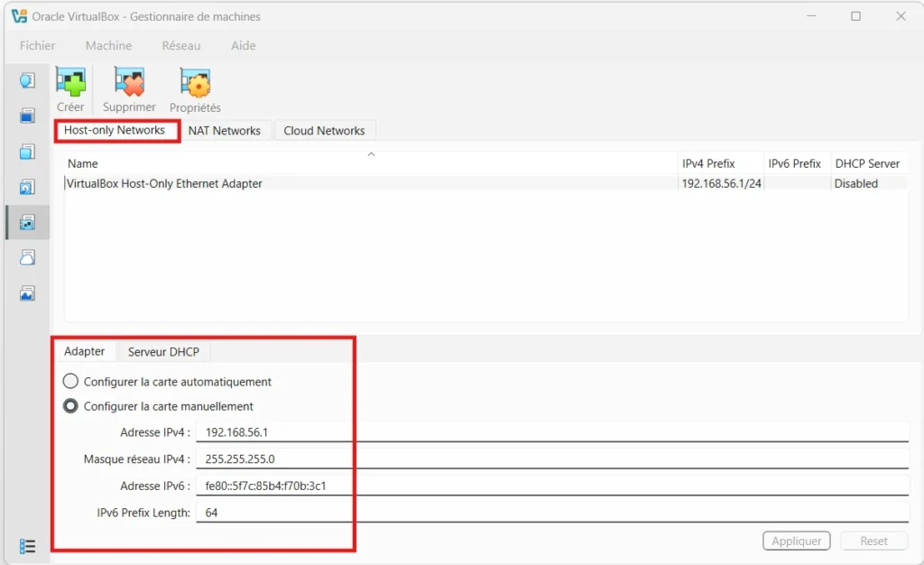Sort by the Name column header
The width and height of the screenshot is (924, 565).
[371, 163]
